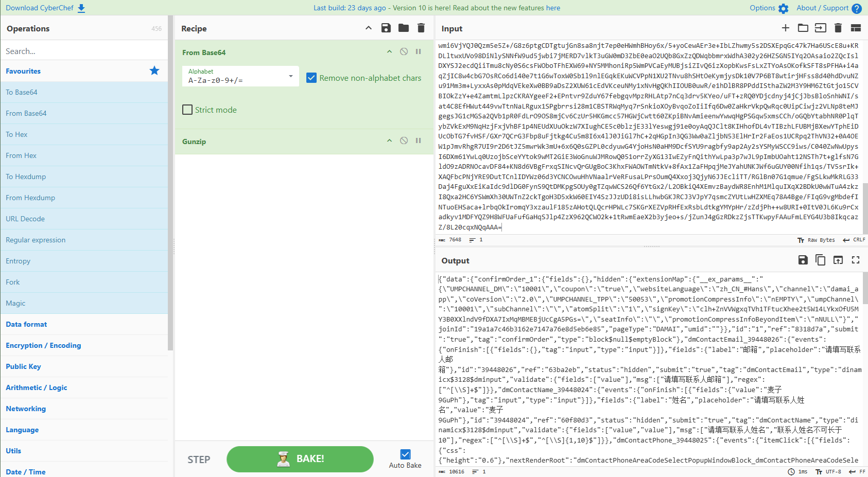Open the Data format category
This screenshot has width=868, height=477.
(x=26, y=324)
